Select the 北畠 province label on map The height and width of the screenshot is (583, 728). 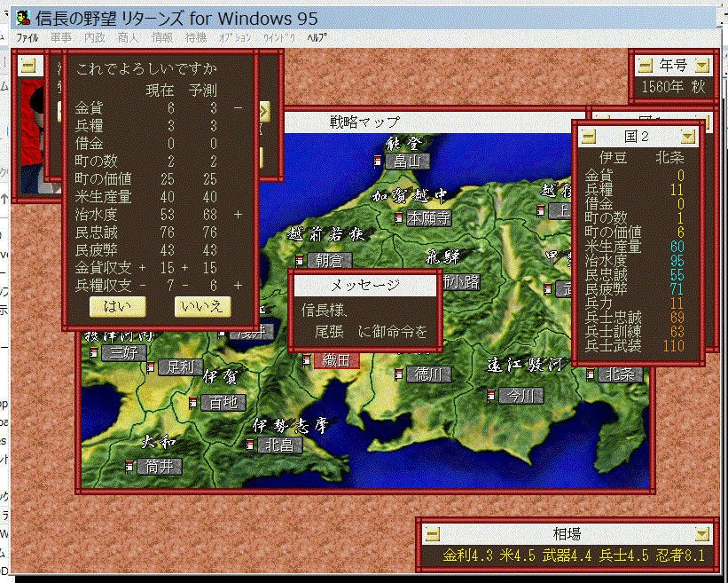(x=279, y=445)
